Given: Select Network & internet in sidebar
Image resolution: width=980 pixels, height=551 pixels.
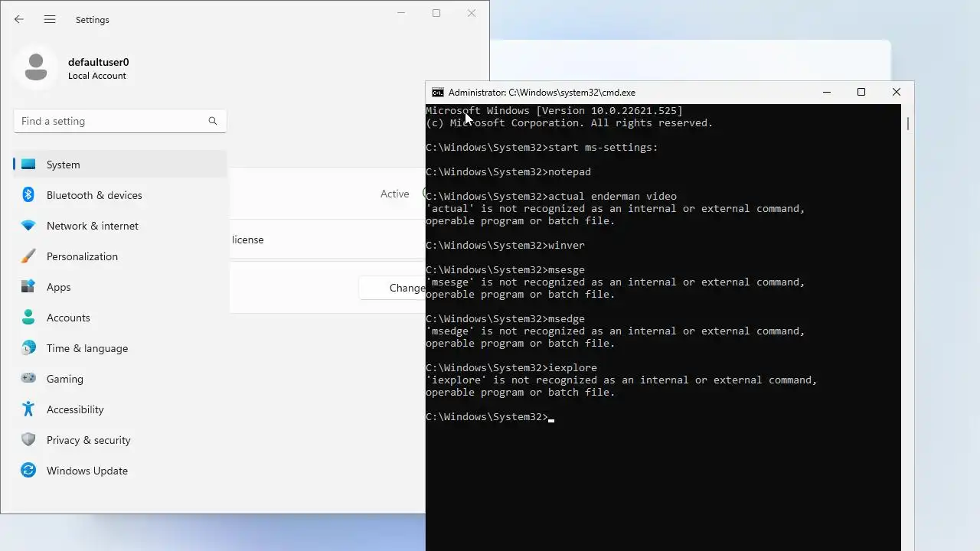Looking at the screenshot, I should pos(120,226).
